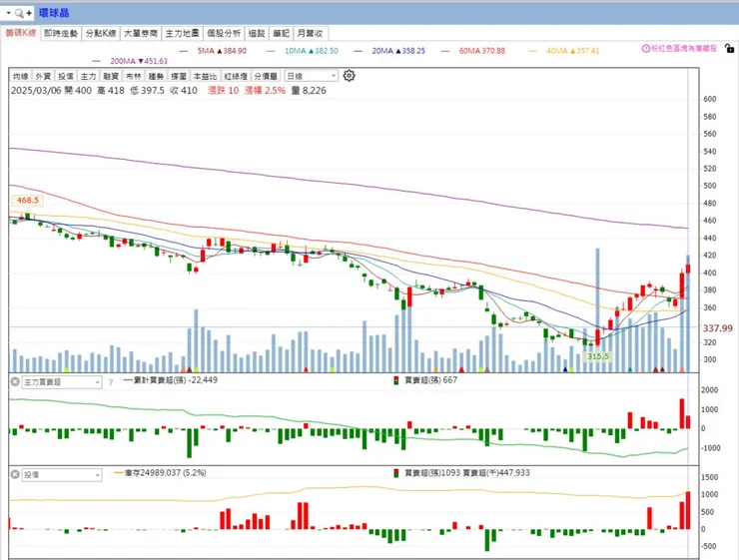Open the 投信 indicator dropdown

62,475
